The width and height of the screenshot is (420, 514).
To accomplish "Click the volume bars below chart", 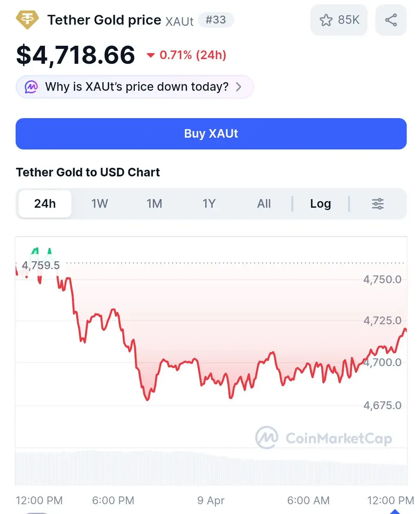I will pyautogui.click(x=210, y=467).
